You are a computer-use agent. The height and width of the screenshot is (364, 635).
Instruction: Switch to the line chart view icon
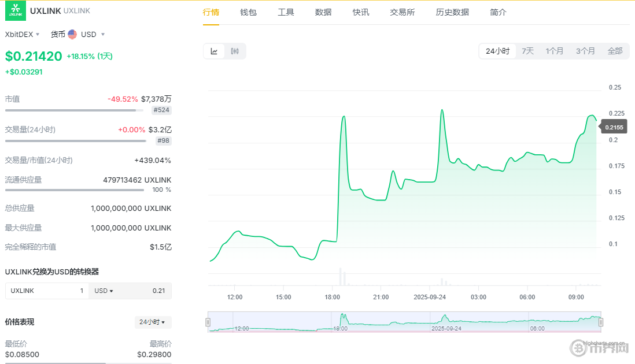tap(214, 51)
